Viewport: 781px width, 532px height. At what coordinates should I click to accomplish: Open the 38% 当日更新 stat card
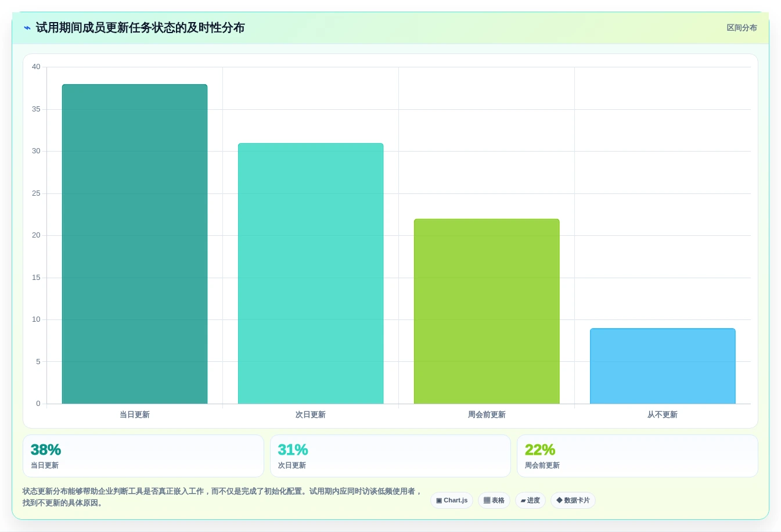(x=143, y=456)
